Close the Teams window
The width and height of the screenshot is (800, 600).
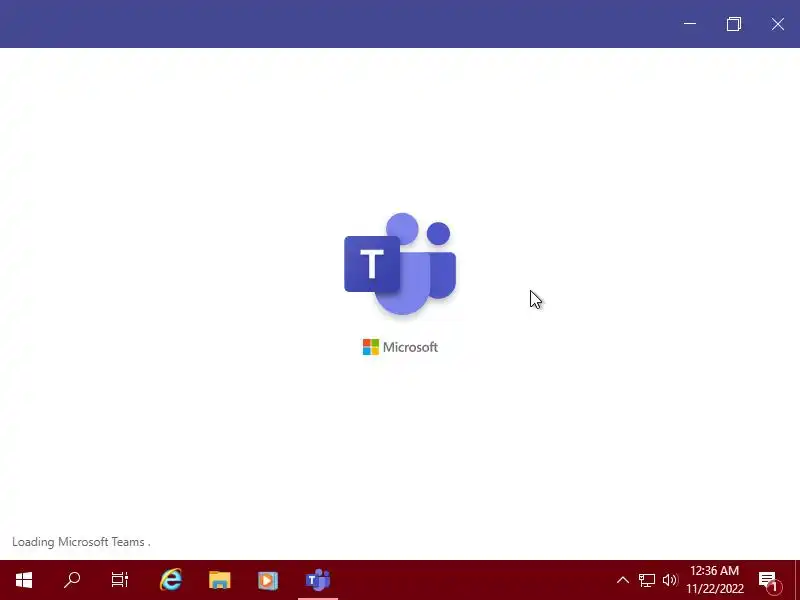pyautogui.click(x=778, y=24)
